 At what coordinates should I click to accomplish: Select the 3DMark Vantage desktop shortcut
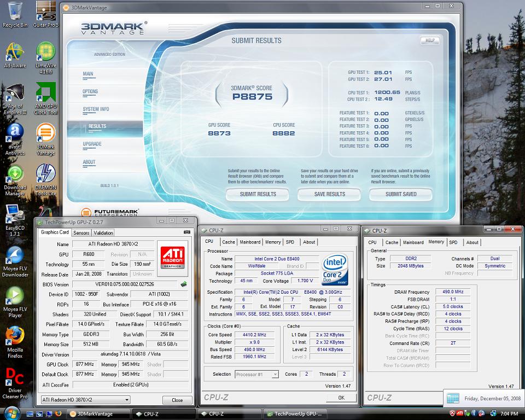[x=45, y=139]
